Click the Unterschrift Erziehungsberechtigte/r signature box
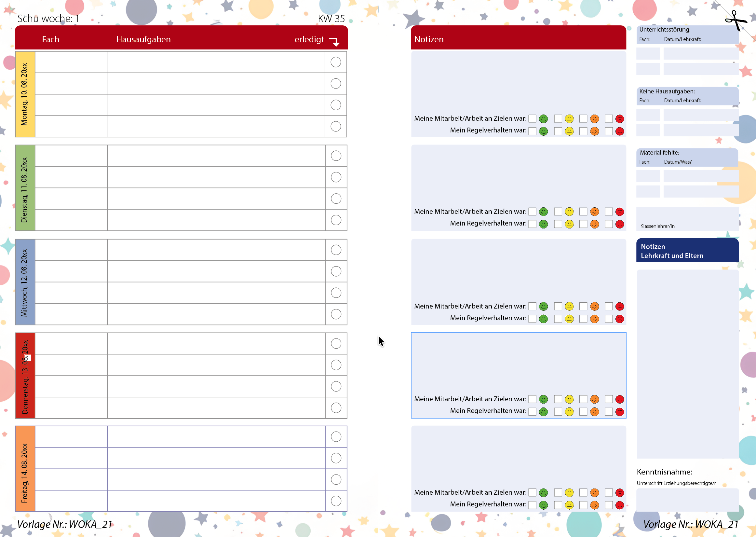The width and height of the screenshot is (756, 537). (x=687, y=500)
